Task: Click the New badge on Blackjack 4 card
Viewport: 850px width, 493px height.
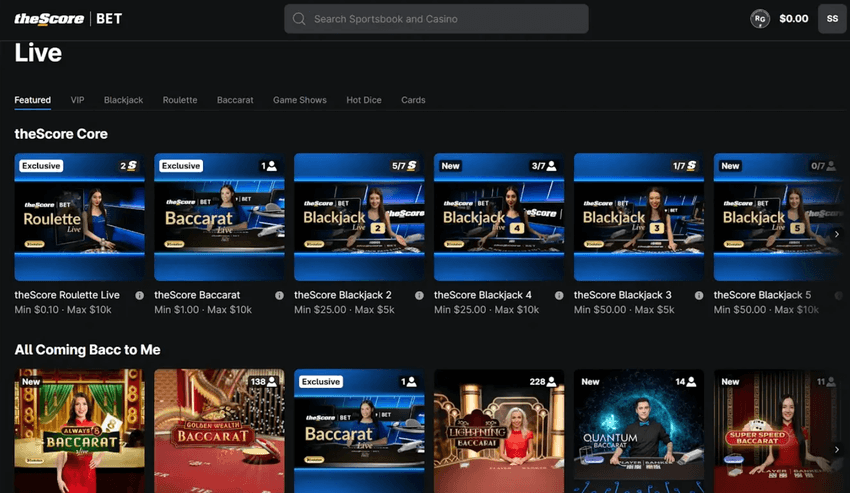Action: point(450,166)
